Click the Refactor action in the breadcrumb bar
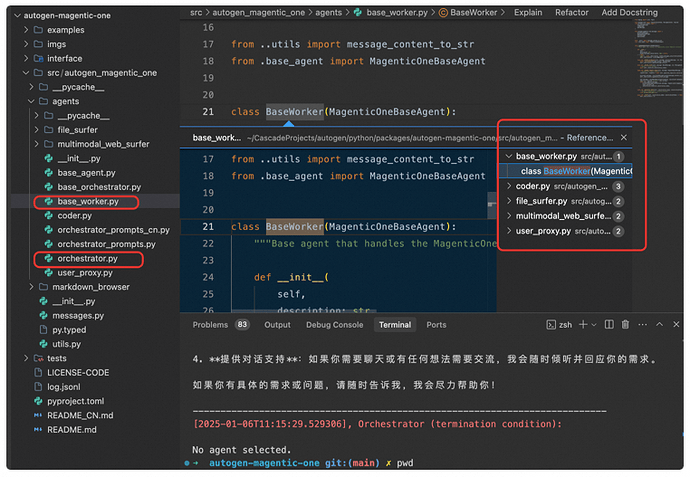This screenshot has height=477, width=690. coord(571,12)
